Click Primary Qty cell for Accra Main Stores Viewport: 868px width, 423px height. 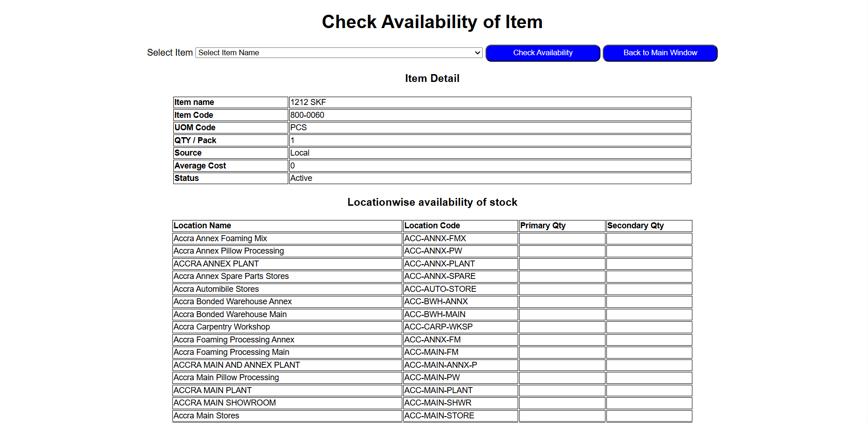(x=562, y=416)
